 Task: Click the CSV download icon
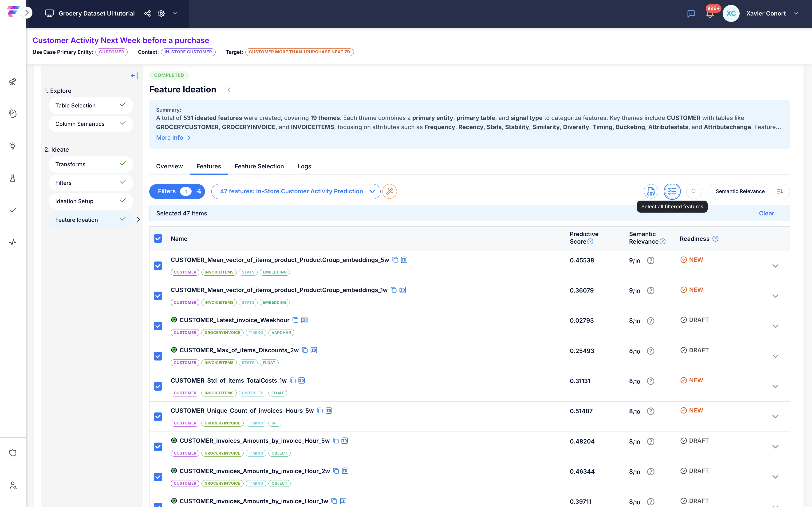point(651,191)
